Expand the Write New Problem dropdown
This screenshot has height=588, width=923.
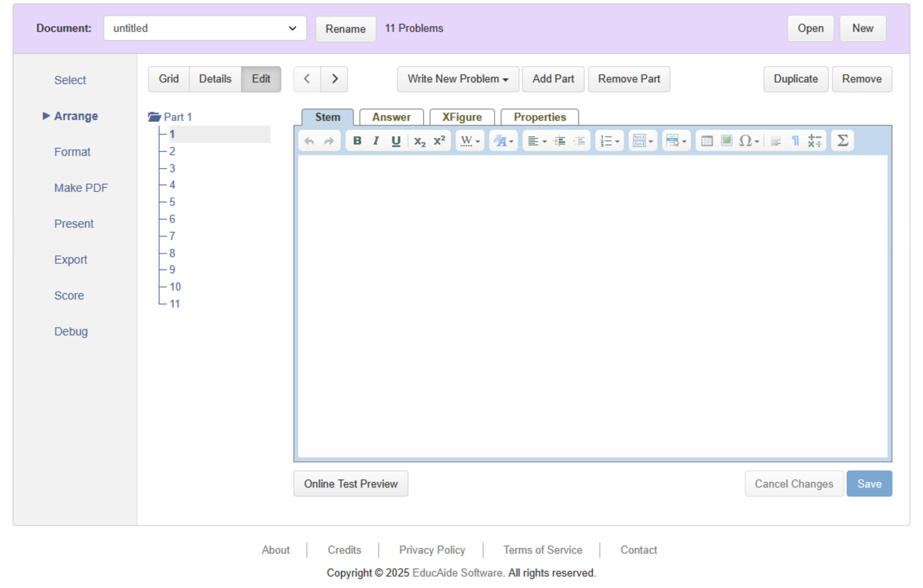pyautogui.click(x=458, y=79)
